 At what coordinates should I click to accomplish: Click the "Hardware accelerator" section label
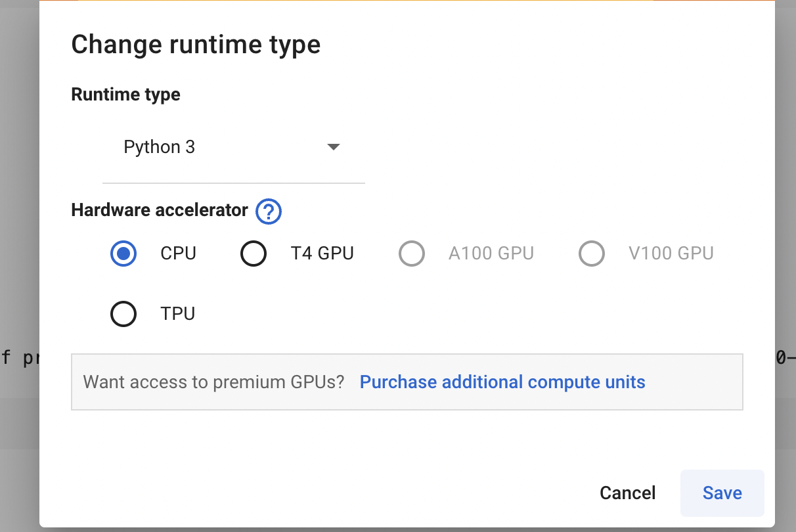point(160,211)
